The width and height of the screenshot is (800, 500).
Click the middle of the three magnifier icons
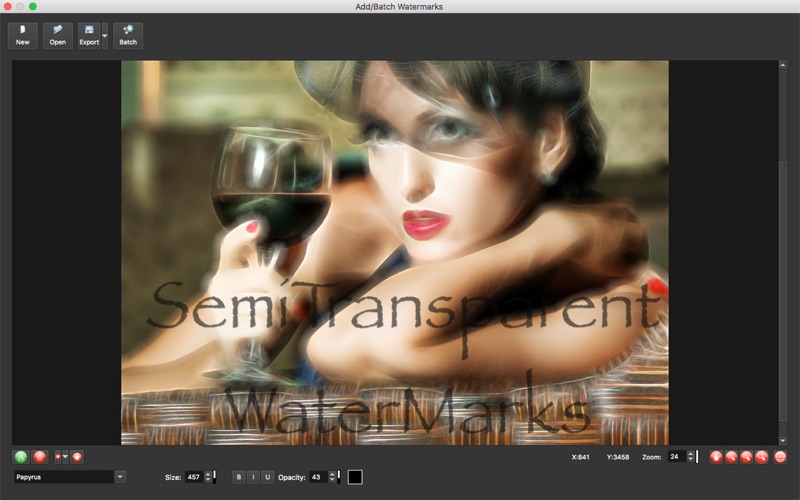746,457
